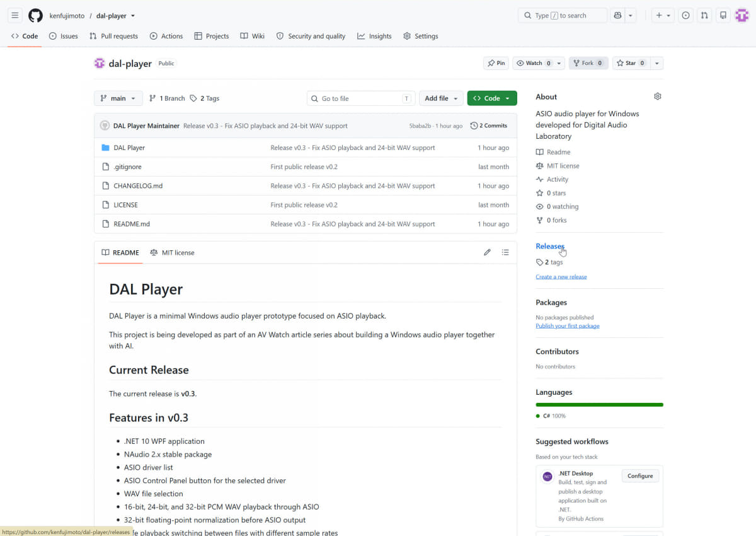Edit the README with pencil icon
This screenshot has width=756, height=536.
pyautogui.click(x=487, y=252)
